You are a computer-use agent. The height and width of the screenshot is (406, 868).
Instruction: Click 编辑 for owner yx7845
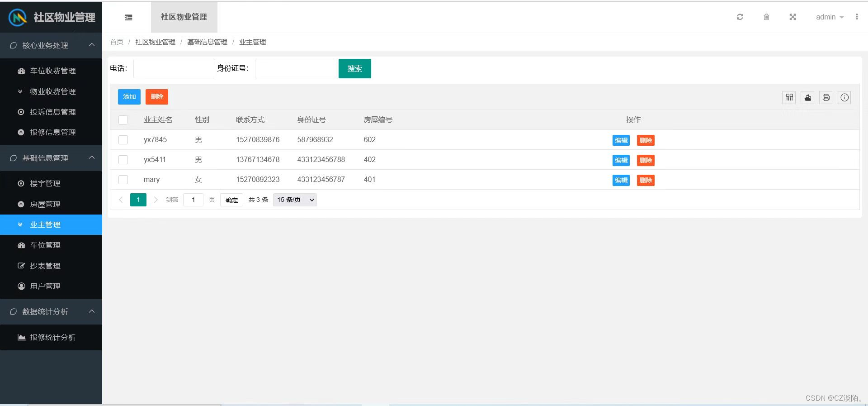tap(621, 140)
